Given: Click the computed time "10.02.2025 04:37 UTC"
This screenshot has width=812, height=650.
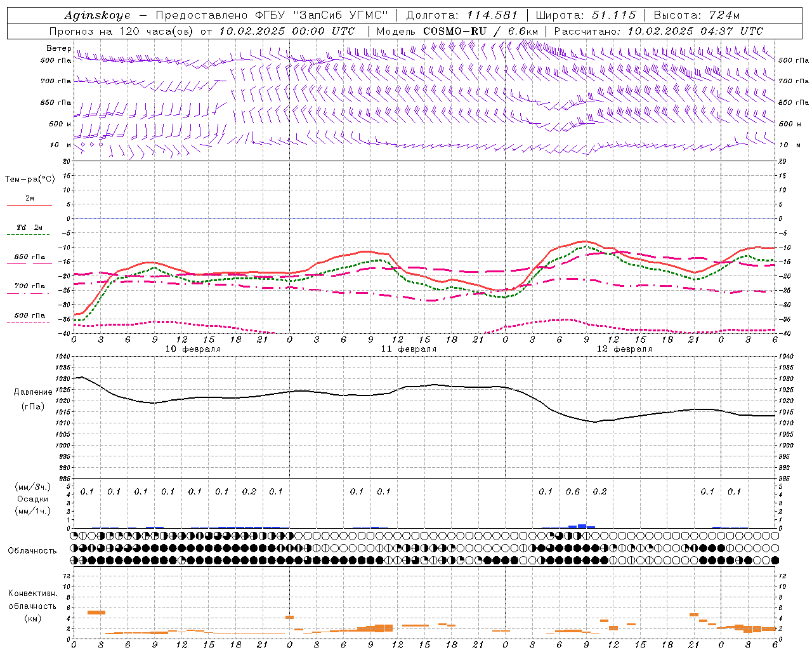Looking at the screenshot, I should 695,31.
